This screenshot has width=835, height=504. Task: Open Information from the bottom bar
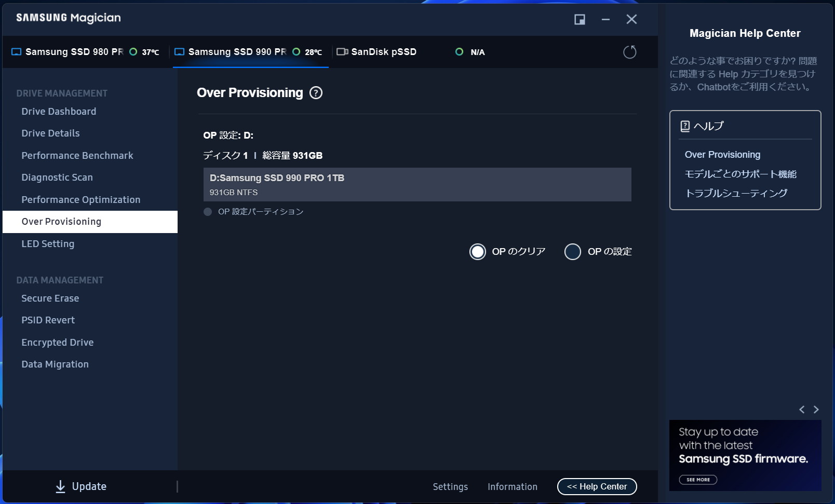(x=513, y=487)
